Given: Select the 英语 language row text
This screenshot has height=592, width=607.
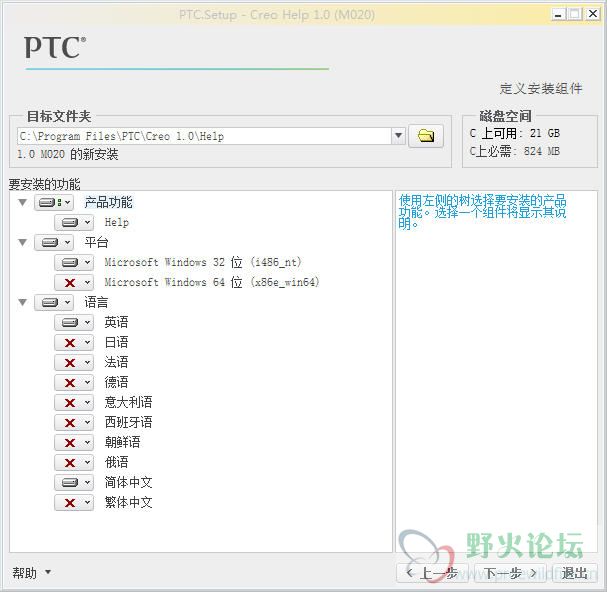Looking at the screenshot, I should click(x=116, y=322).
